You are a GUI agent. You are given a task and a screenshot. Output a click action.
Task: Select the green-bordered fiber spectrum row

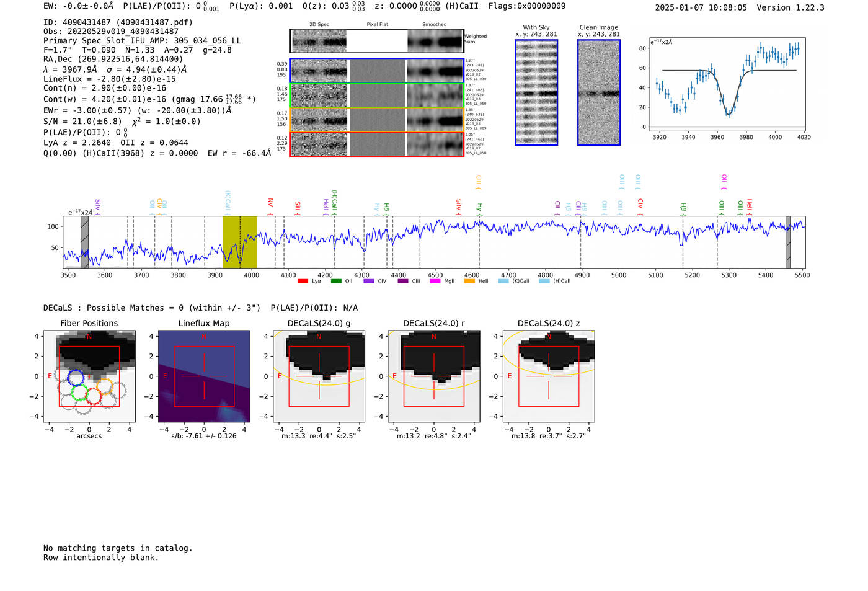[x=376, y=96]
